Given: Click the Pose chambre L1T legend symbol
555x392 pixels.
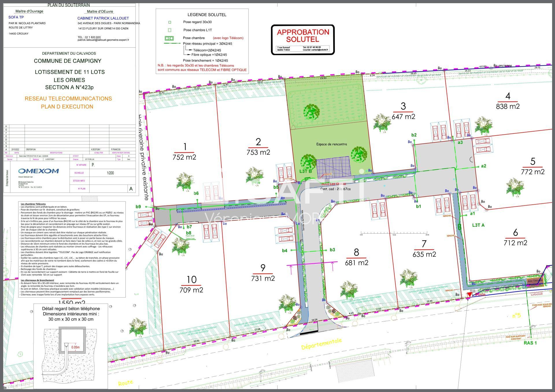Looking at the screenshot, I should coord(170,30).
